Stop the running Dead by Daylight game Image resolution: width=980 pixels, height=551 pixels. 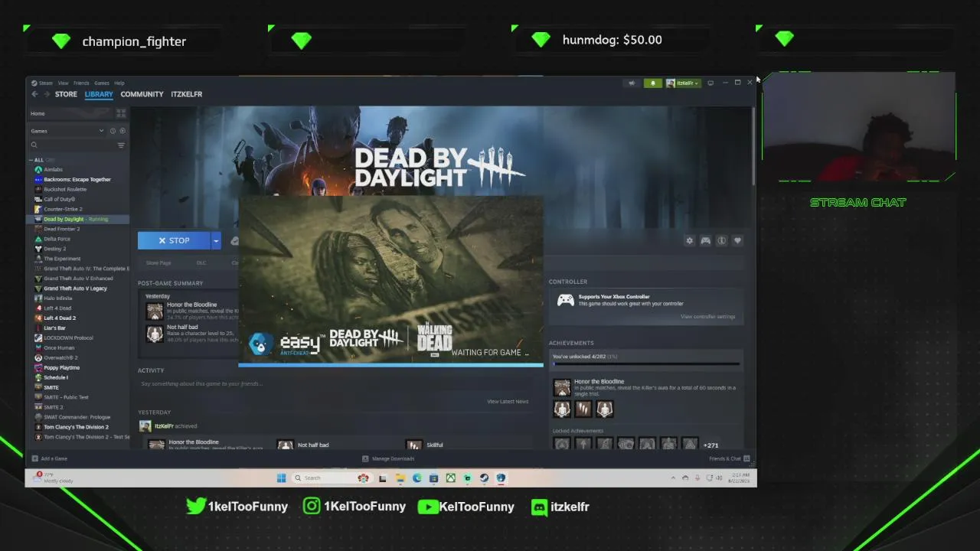pyautogui.click(x=174, y=240)
